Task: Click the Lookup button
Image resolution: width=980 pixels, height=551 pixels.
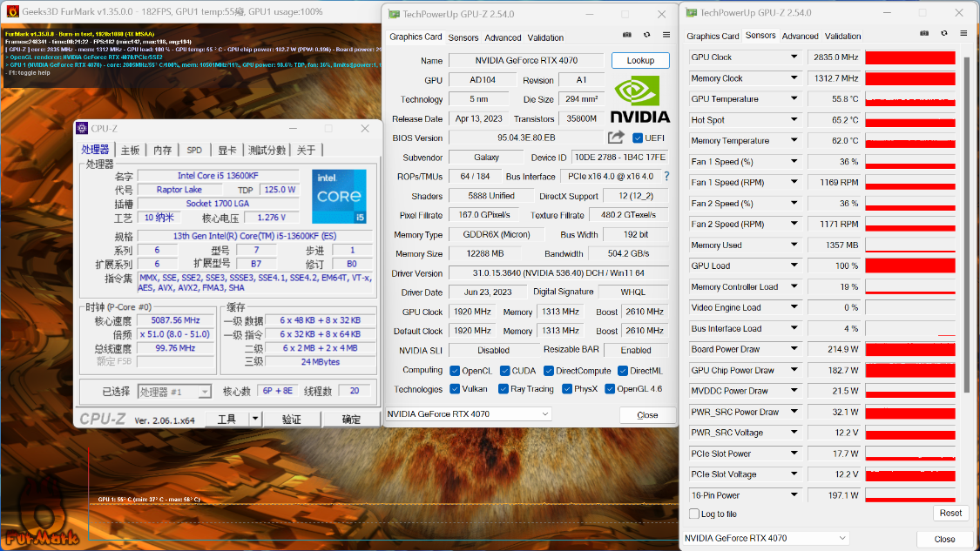Action: [x=640, y=61]
